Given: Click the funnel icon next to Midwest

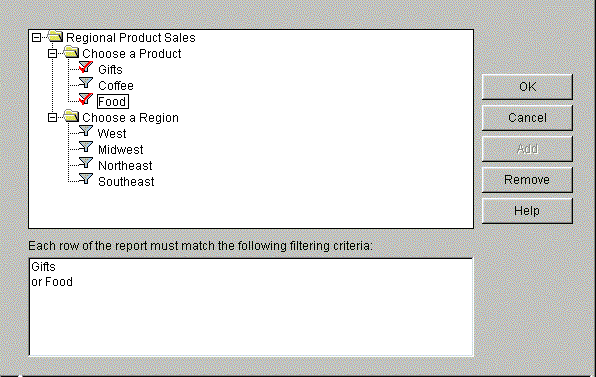Looking at the screenshot, I should (86, 147).
